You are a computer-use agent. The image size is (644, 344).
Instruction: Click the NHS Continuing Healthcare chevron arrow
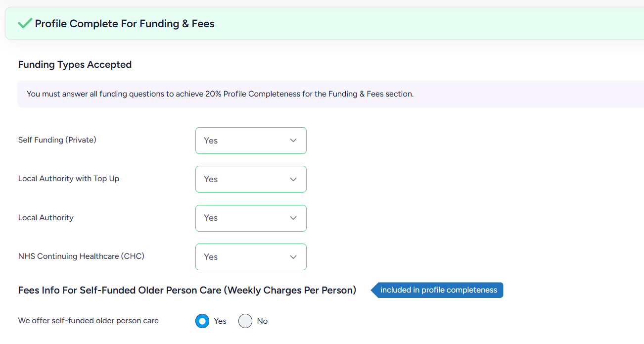pos(293,257)
